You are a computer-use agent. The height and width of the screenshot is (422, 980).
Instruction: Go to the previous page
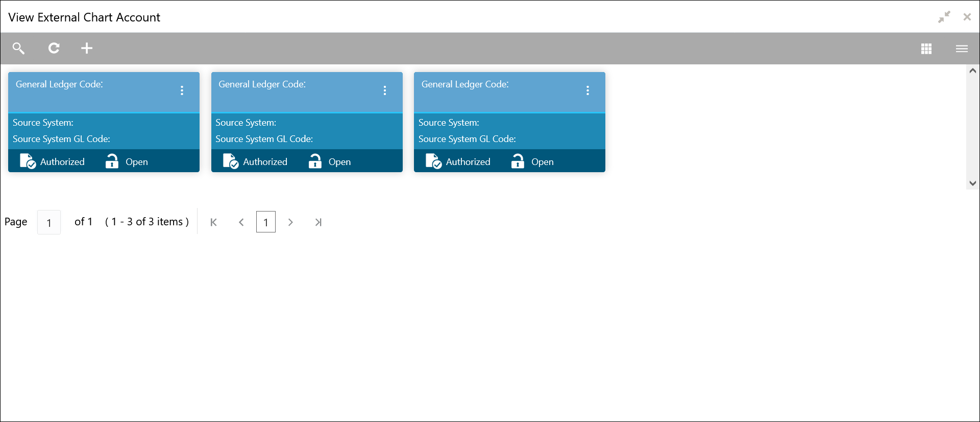pyautogui.click(x=241, y=222)
